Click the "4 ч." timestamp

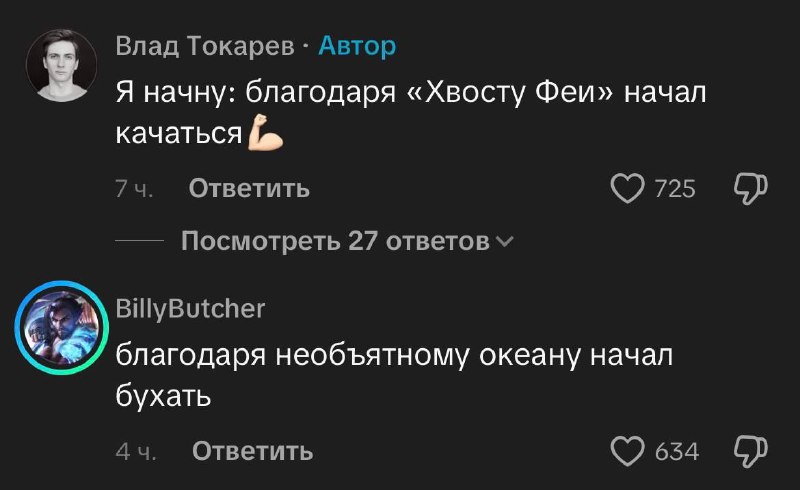point(134,452)
